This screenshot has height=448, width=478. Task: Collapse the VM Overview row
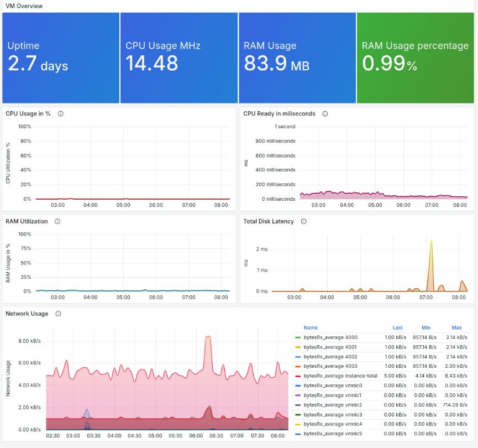coord(23,6)
